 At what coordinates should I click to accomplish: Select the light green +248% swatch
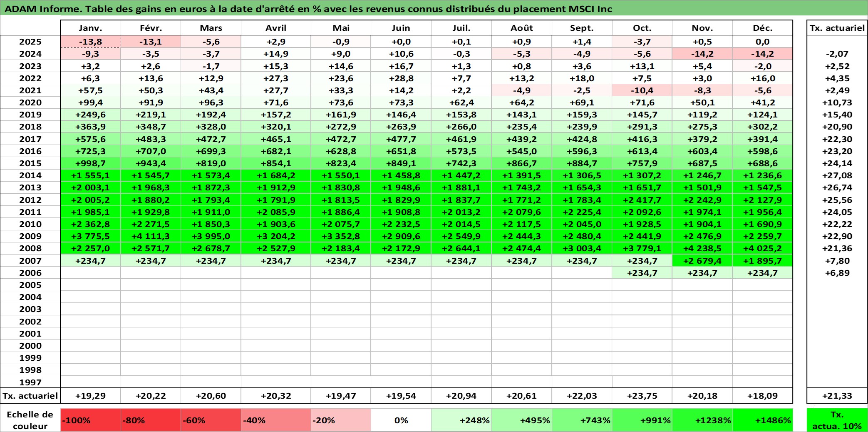461,420
